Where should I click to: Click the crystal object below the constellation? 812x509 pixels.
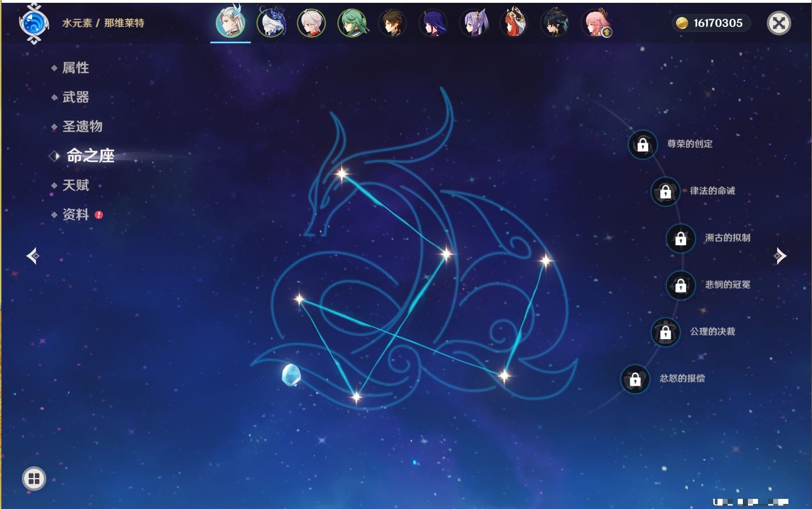click(x=291, y=375)
